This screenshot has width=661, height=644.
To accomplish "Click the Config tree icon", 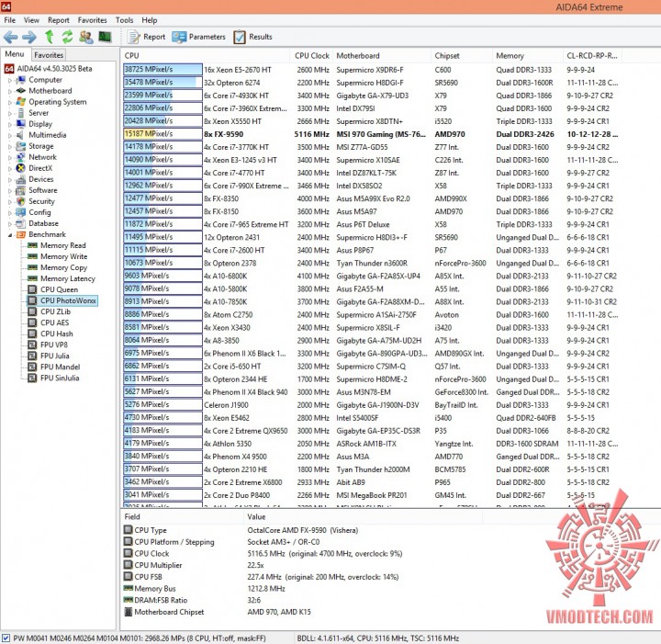I will (x=20, y=212).
